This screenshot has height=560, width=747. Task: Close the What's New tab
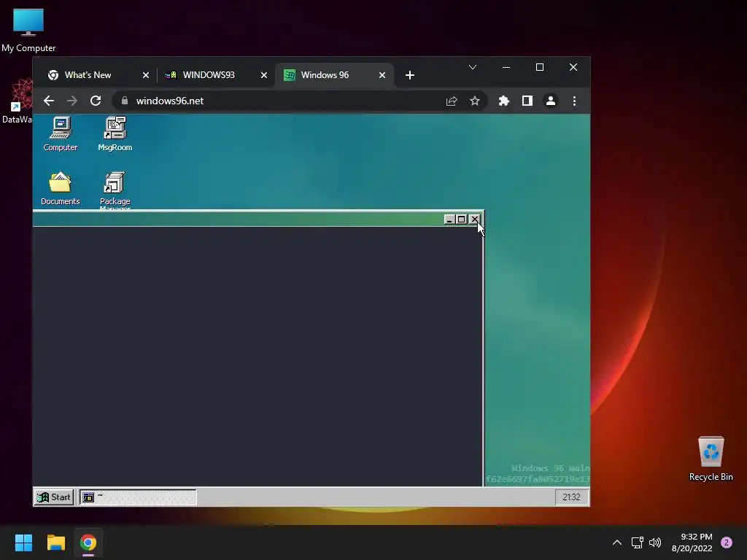pos(146,75)
